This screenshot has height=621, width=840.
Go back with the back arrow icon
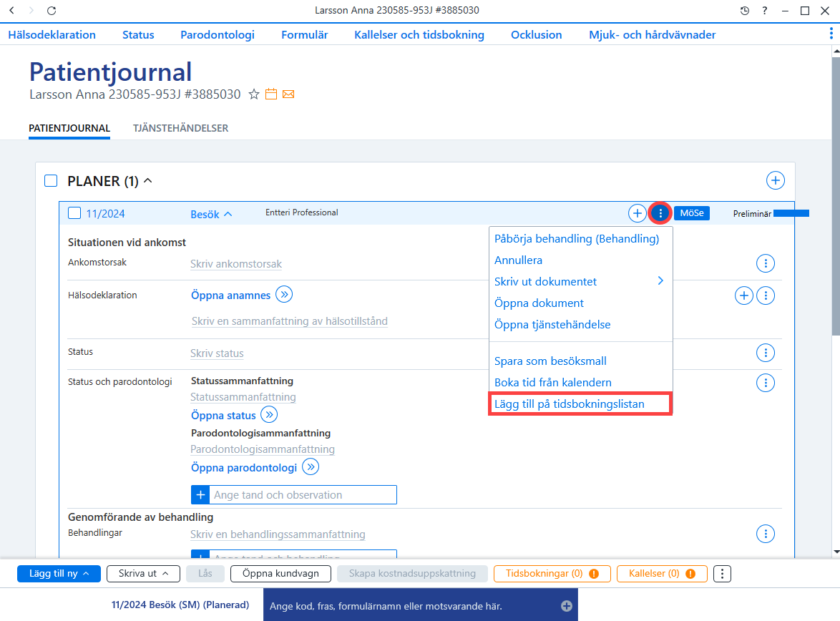11,10
